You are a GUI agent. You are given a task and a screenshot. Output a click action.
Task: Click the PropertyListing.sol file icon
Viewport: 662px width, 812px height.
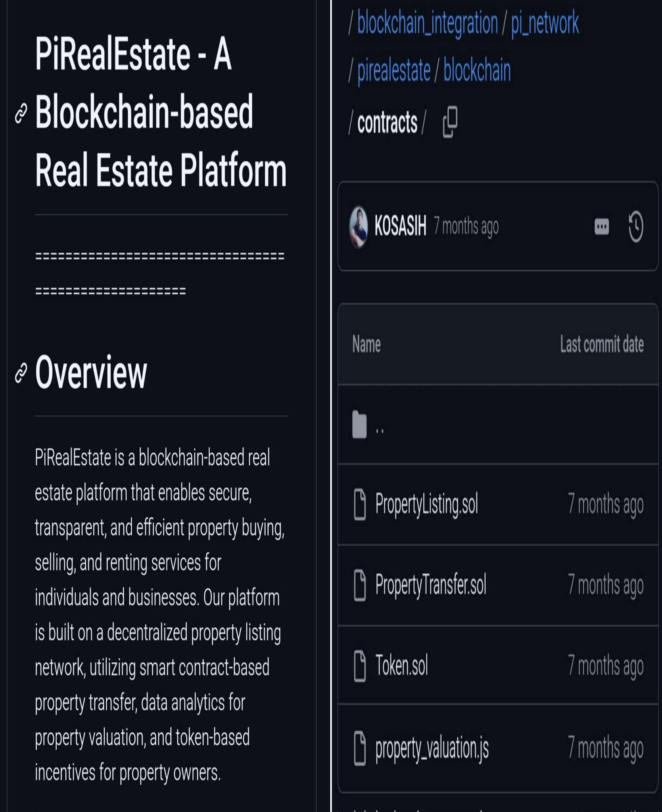(x=360, y=504)
